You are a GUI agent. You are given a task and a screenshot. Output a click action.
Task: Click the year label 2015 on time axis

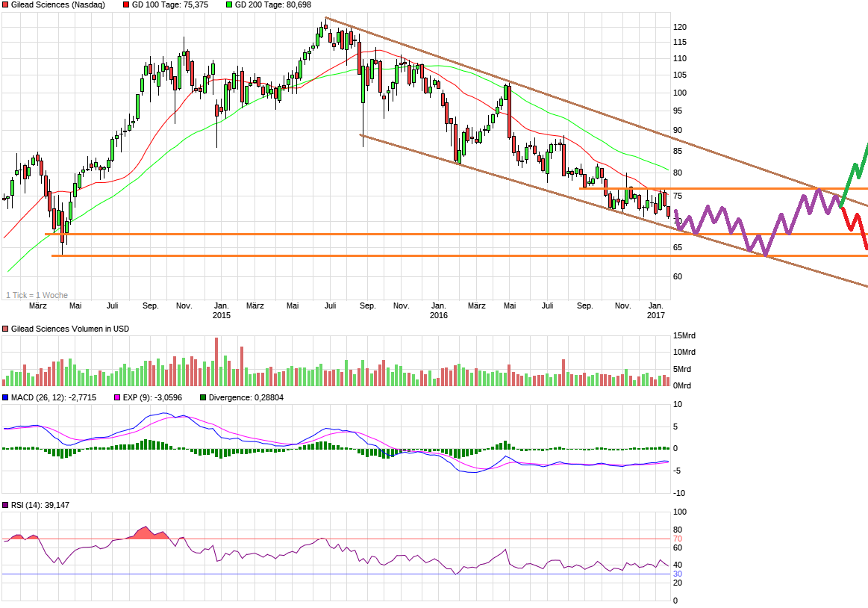(222, 315)
